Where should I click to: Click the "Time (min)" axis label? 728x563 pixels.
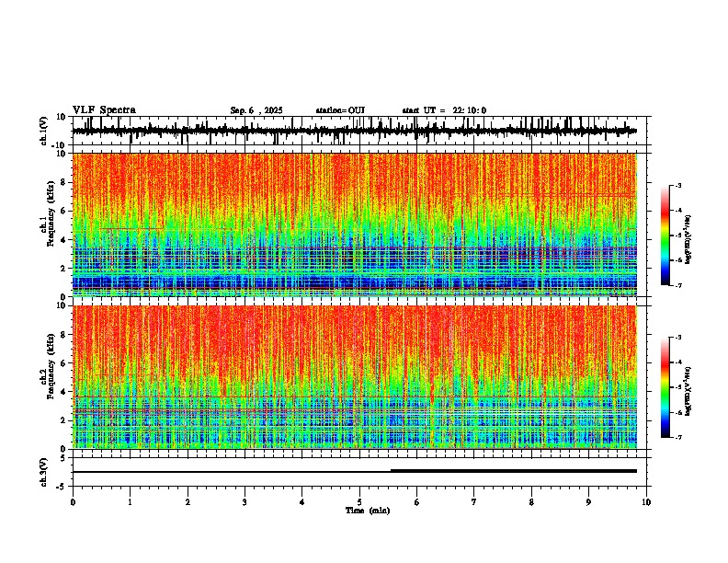[x=368, y=511]
